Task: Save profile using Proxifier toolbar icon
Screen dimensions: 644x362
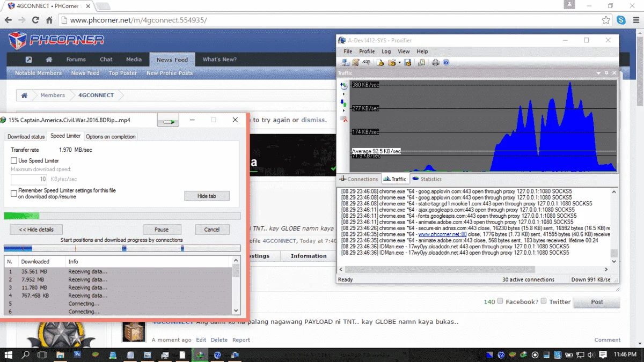Action: coord(407,62)
